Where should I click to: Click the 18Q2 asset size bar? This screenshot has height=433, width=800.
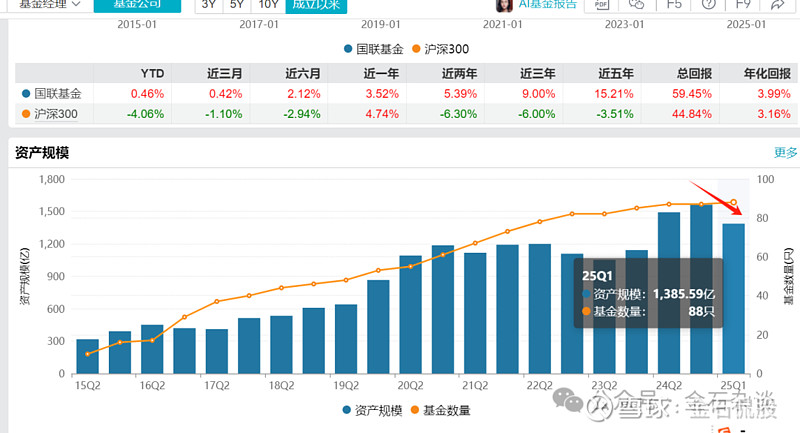coord(281,345)
